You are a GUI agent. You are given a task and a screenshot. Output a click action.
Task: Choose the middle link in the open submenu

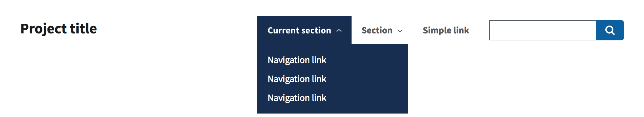[x=297, y=79]
